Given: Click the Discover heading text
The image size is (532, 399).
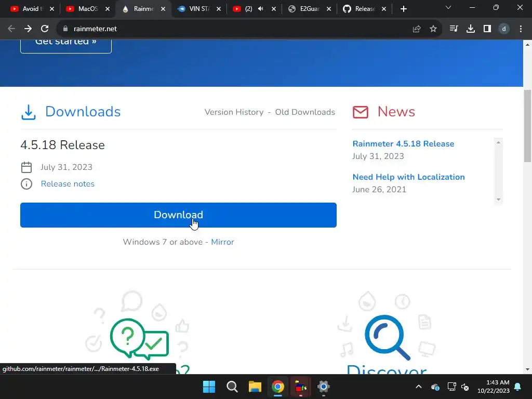Looking at the screenshot, I should pyautogui.click(x=387, y=369).
